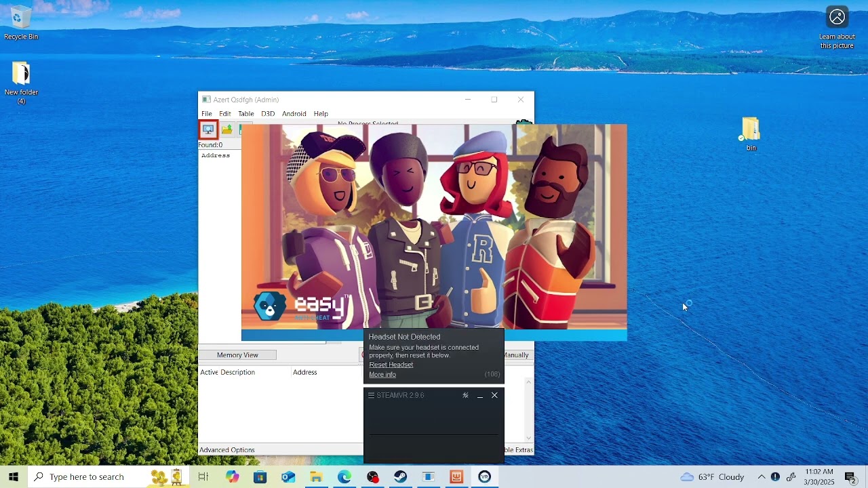The width and height of the screenshot is (868, 488).
Task: Open the Recycle Bin desktop icon
Action: 21,23
